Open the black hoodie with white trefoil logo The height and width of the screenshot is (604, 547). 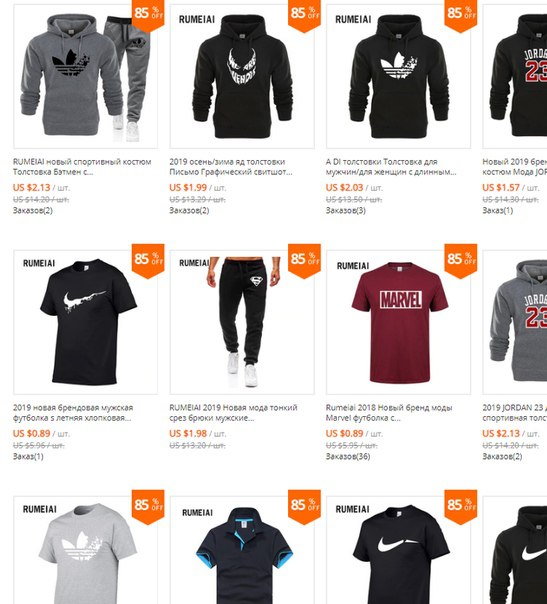pyautogui.click(x=398, y=76)
